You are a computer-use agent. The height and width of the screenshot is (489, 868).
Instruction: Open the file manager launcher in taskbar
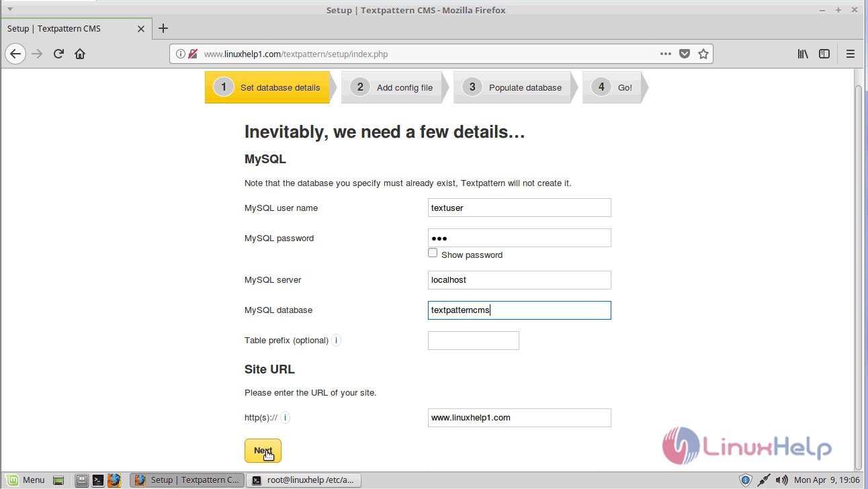(x=82, y=480)
